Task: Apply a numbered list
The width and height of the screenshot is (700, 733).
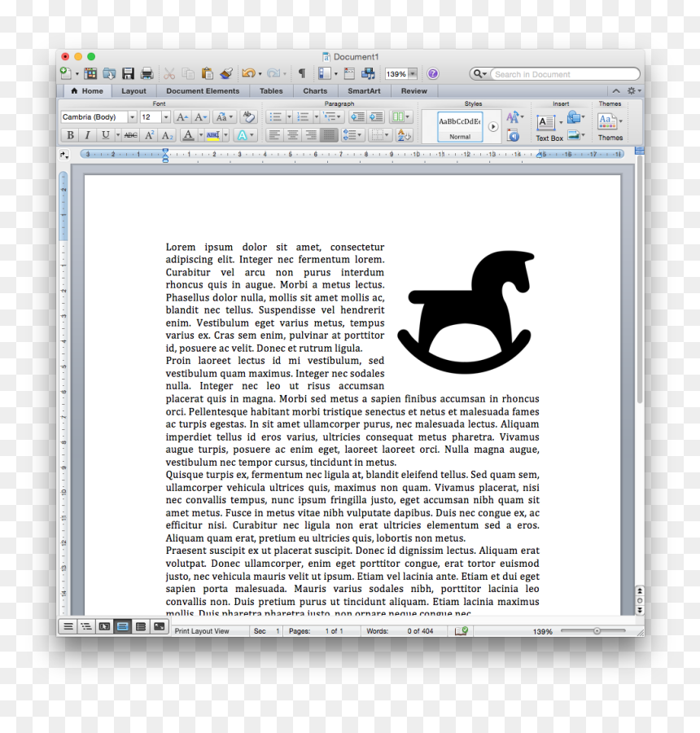Action: [x=303, y=116]
